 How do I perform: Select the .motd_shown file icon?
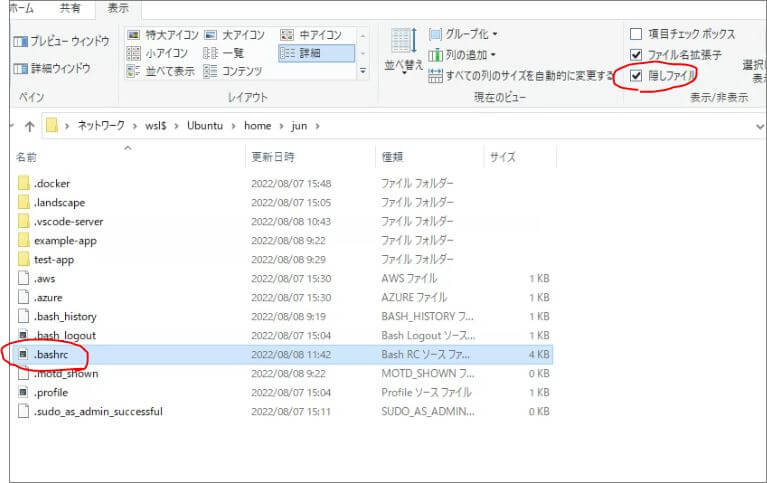point(23,373)
